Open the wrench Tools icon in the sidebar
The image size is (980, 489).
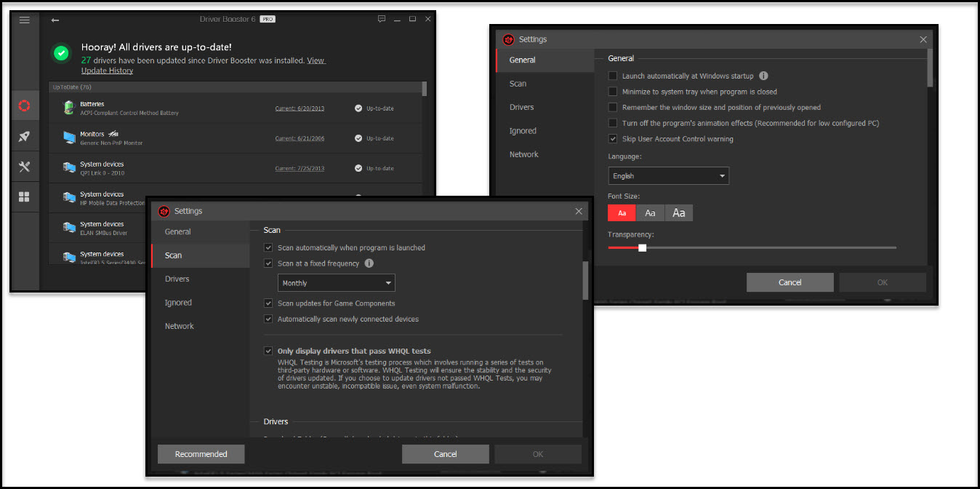(25, 167)
